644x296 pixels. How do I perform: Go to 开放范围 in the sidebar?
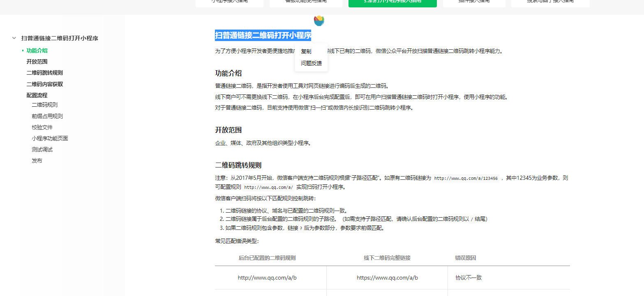pyautogui.click(x=37, y=62)
